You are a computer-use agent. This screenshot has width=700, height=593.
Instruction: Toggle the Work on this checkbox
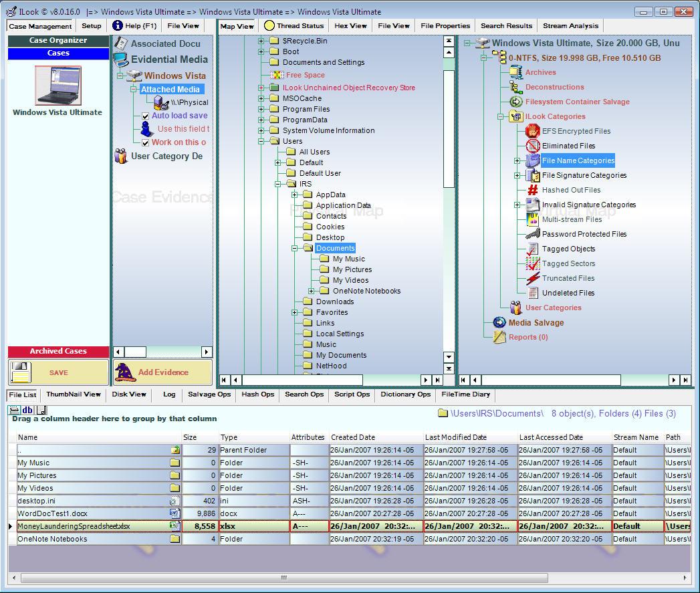145,143
